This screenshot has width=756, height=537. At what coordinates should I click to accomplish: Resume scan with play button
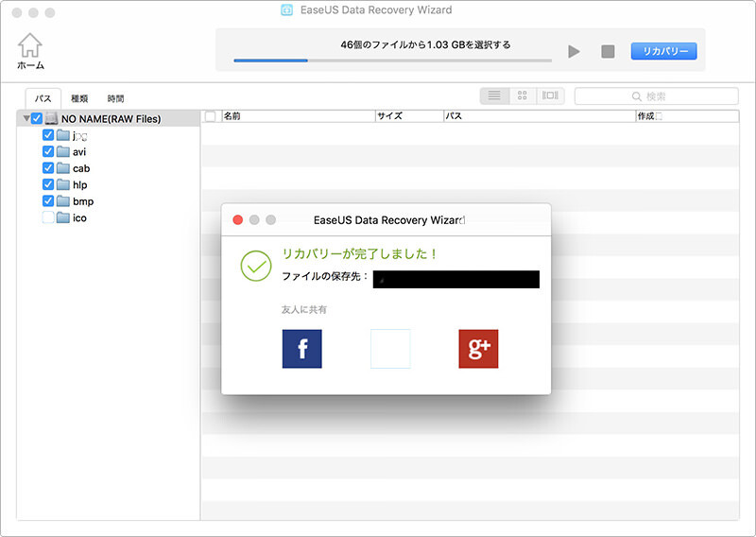[574, 51]
